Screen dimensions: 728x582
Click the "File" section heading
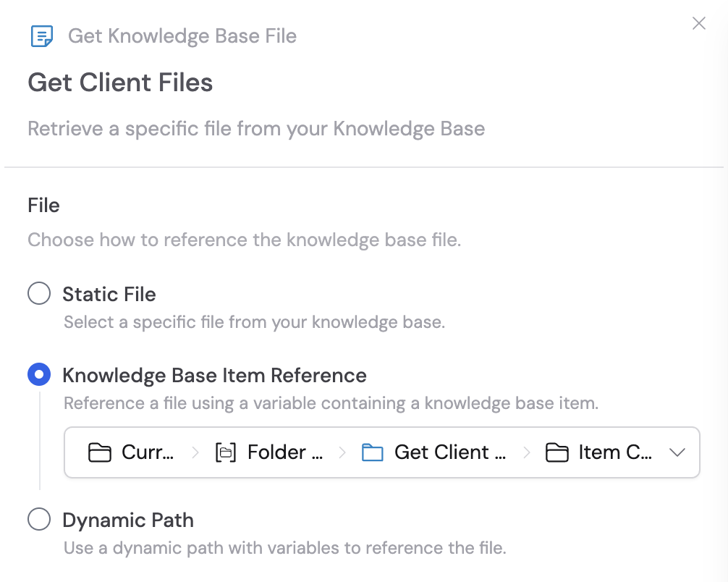click(x=43, y=205)
